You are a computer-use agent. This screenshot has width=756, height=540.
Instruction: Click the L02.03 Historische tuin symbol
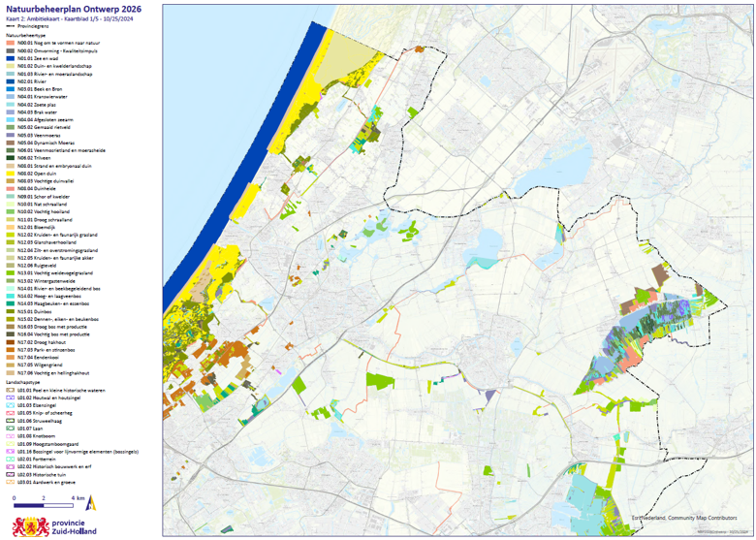[x=11, y=473]
